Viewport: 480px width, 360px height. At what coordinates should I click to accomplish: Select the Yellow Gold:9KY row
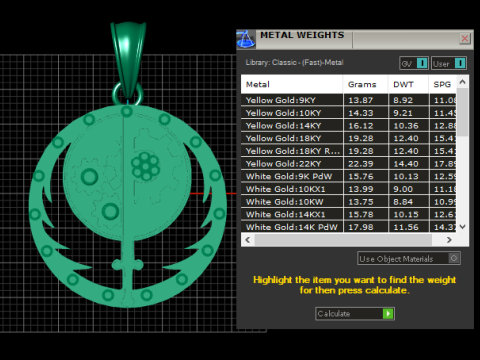tap(349, 100)
